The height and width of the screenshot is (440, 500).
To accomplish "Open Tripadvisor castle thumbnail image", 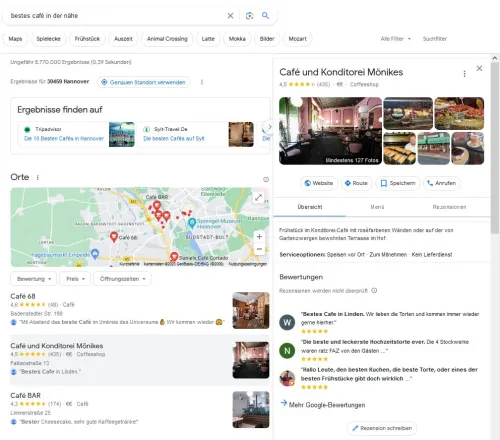I will (122, 134).
